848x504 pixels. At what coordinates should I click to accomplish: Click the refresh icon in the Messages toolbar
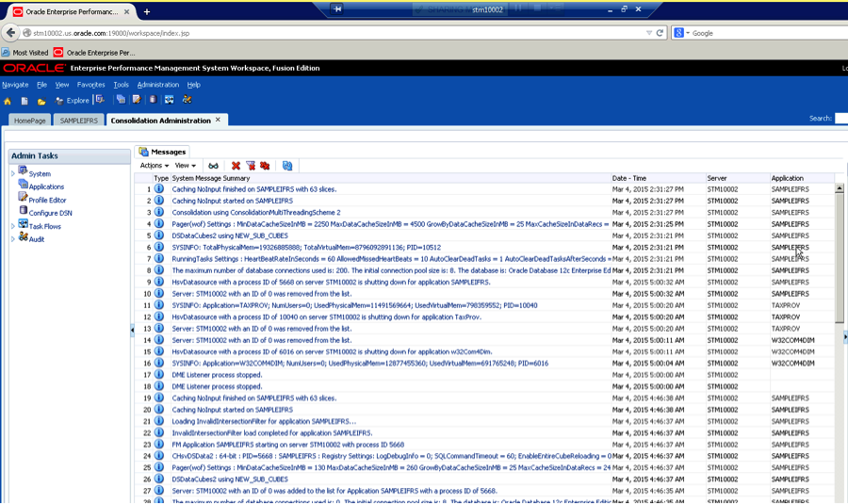pos(287,166)
